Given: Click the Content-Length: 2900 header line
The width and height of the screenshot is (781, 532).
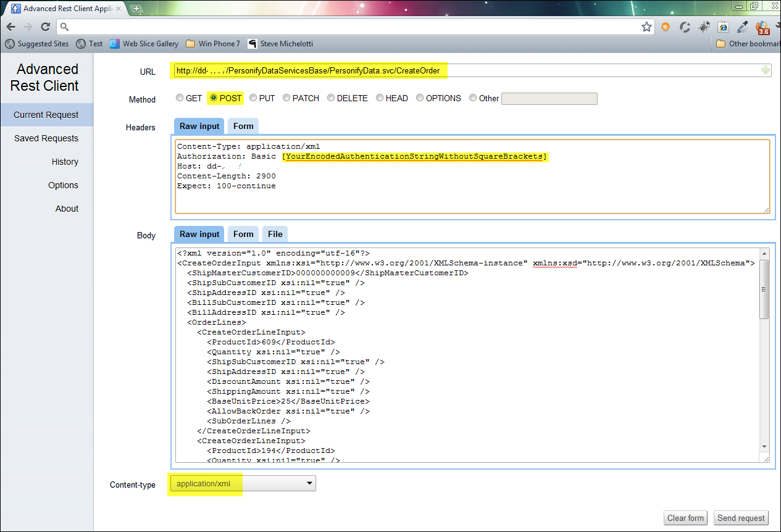Looking at the screenshot, I should pyautogui.click(x=226, y=176).
